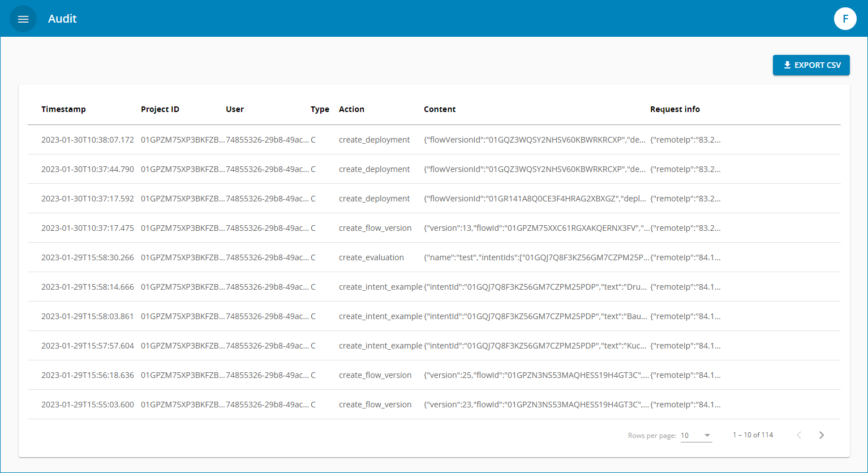Click user ID in create_evaluation row
This screenshot has width=868, height=473.
click(268, 257)
